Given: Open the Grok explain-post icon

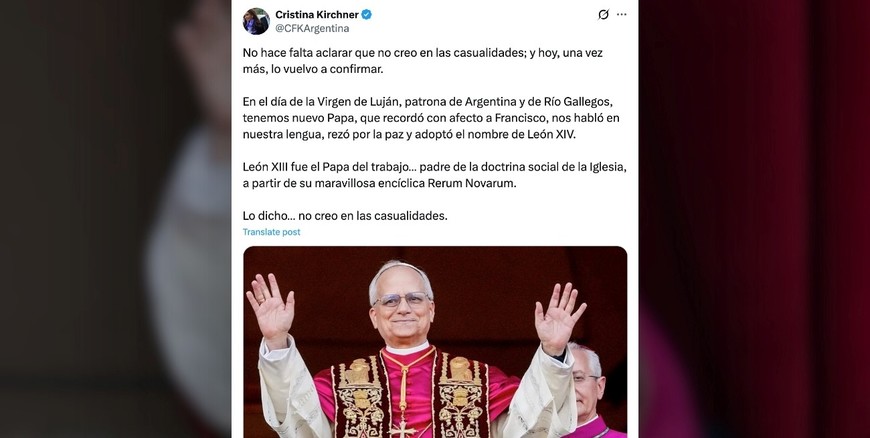Looking at the screenshot, I should point(603,14).
